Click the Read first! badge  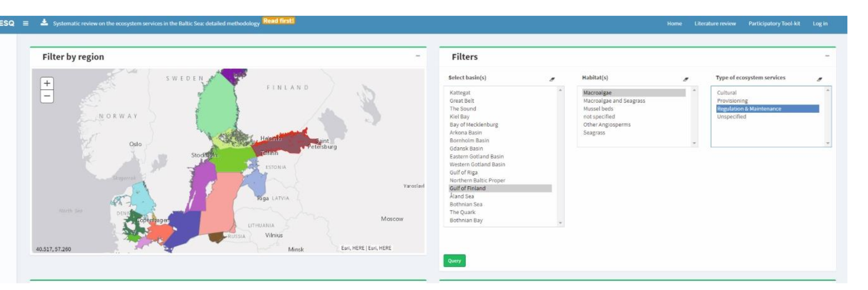click(278, 21)
